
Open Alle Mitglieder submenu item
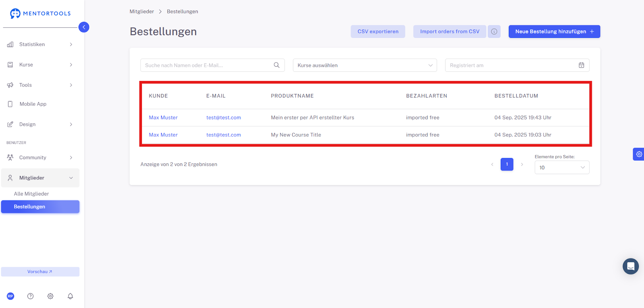31,194
